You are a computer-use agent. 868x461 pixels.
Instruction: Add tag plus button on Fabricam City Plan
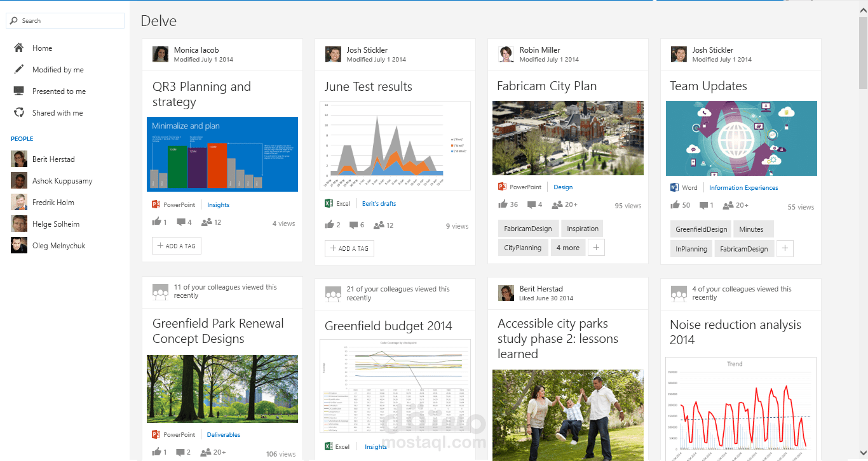[x=596, y=248]
